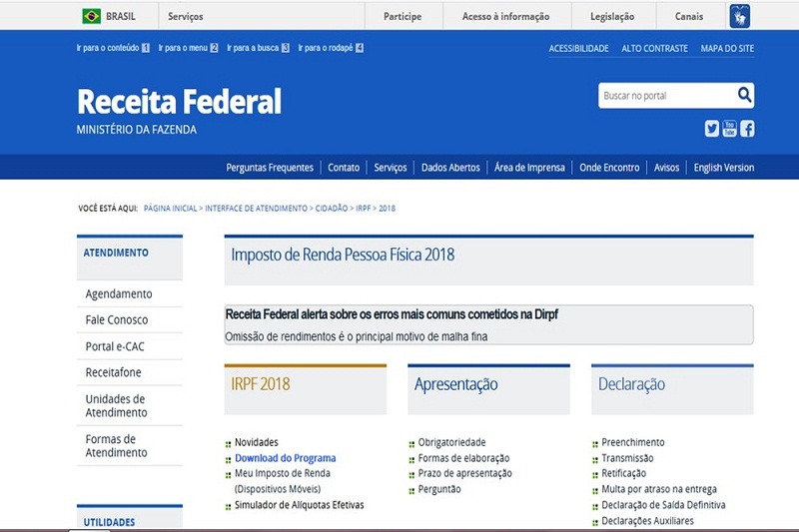Open Acesso à informação menu
Screen dimensions: 799x532
point(505,16)
